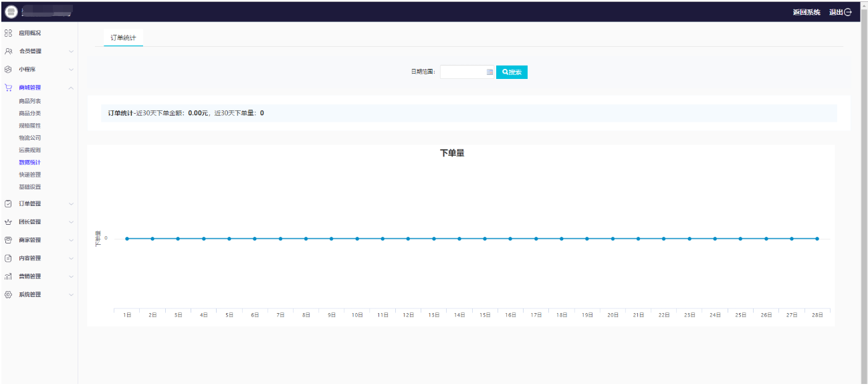Click the page's vertical scrollbar
868x386 pixels.
(x=864, y=193)
